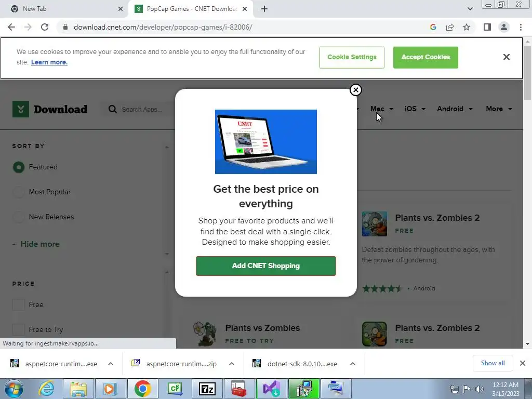
Task: Click the Chrome icon in the taskbar
Action: (x=142, y=389)
